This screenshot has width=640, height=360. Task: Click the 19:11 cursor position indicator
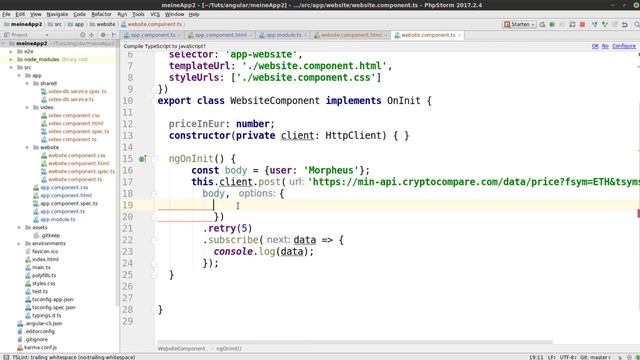click(536, 357)
